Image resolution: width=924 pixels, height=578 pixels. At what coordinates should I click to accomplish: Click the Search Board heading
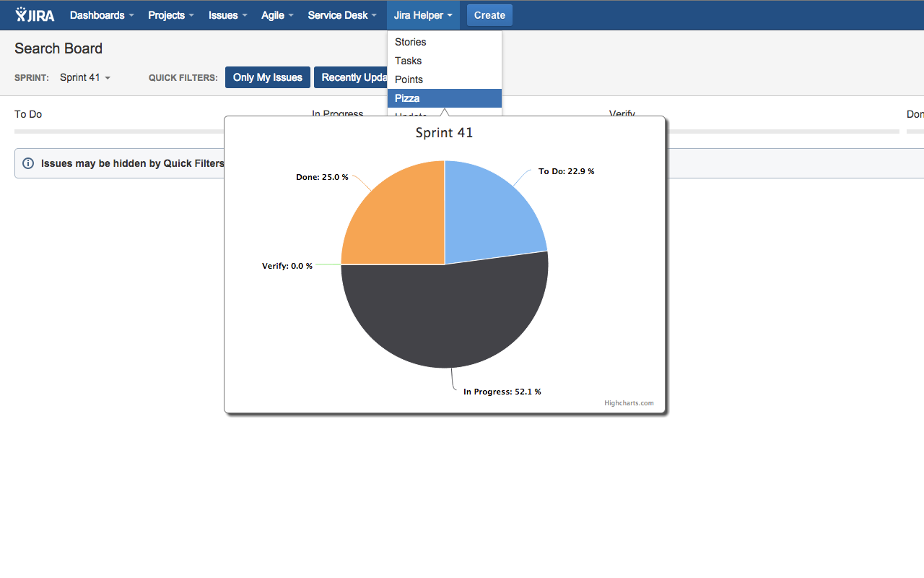point(58,48)
